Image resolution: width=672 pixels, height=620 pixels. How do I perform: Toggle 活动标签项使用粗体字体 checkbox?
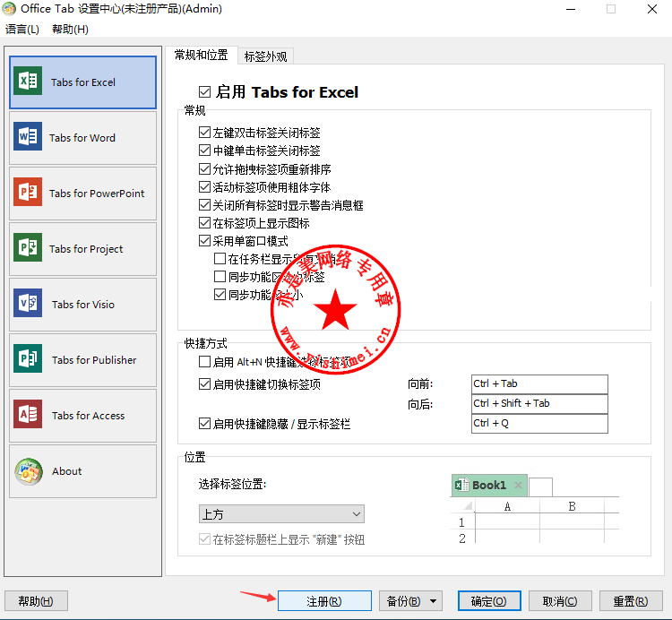pos(205,187)
